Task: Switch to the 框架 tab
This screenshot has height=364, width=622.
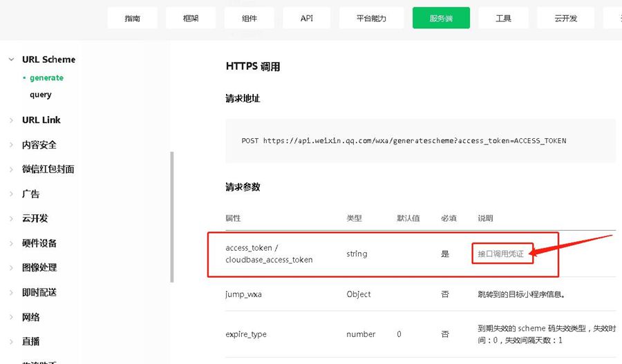Action: click(190, 18)
